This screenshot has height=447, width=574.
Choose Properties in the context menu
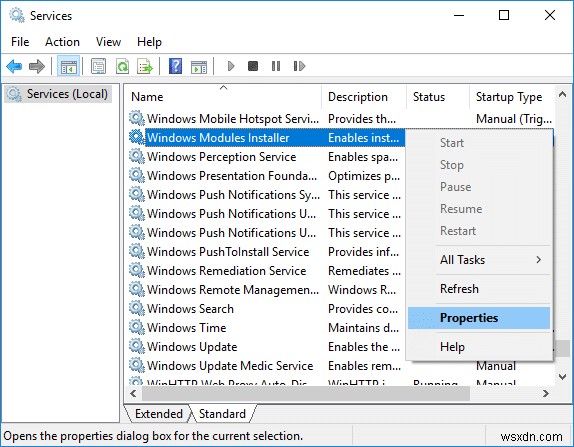pos(479,318)
